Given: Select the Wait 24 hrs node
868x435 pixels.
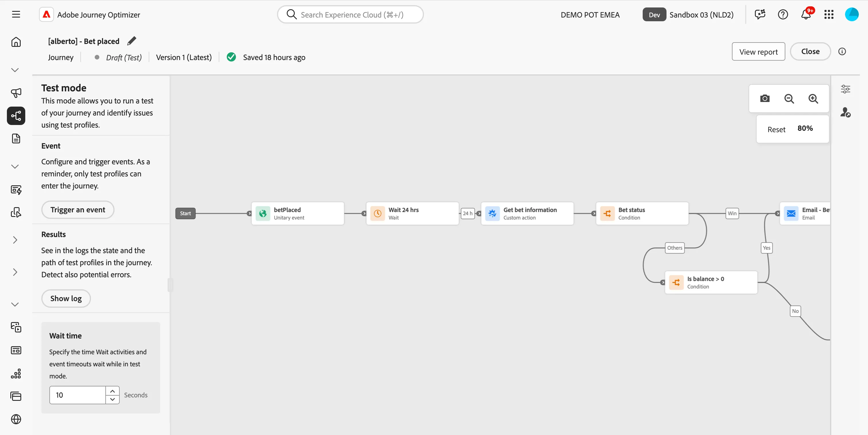Looking at the screenshot, I should (412, 213).
